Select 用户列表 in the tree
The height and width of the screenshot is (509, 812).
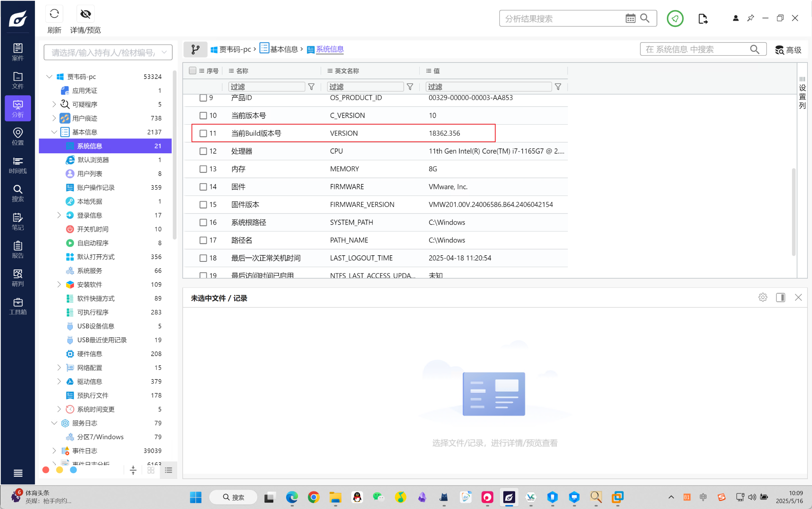point(90,174)
